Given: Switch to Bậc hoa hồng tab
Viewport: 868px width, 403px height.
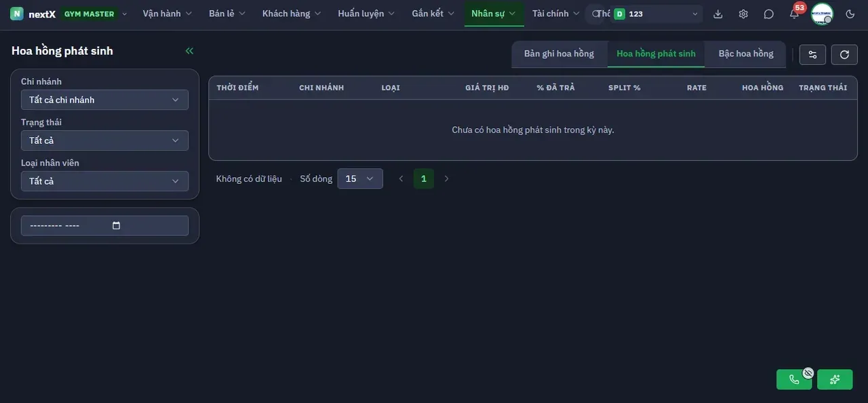Looking at the screenshot, I should pyautogui.click(x=746, y=54).
